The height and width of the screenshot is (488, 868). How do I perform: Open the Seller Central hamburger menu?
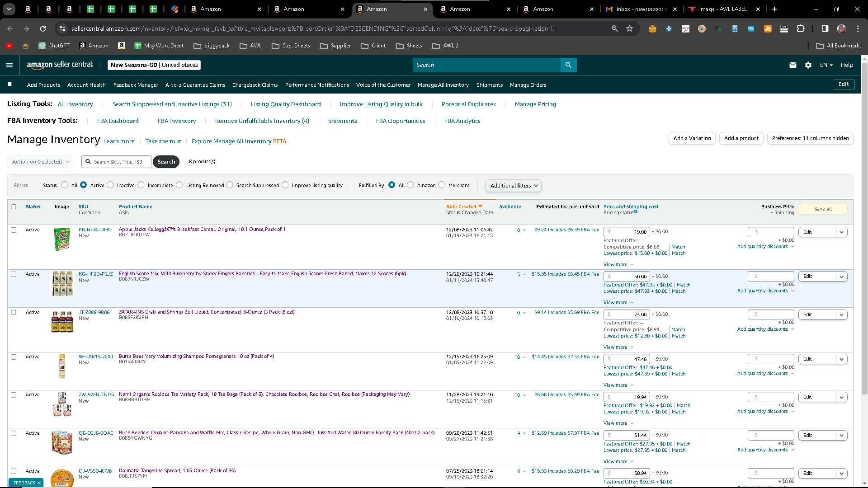[9, 65]
